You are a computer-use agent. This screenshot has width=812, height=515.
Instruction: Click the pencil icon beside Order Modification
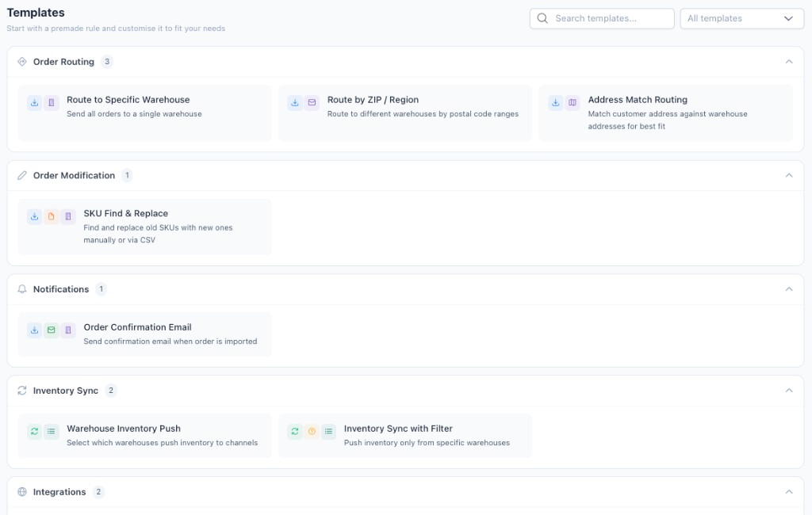(x=21, y=175)
